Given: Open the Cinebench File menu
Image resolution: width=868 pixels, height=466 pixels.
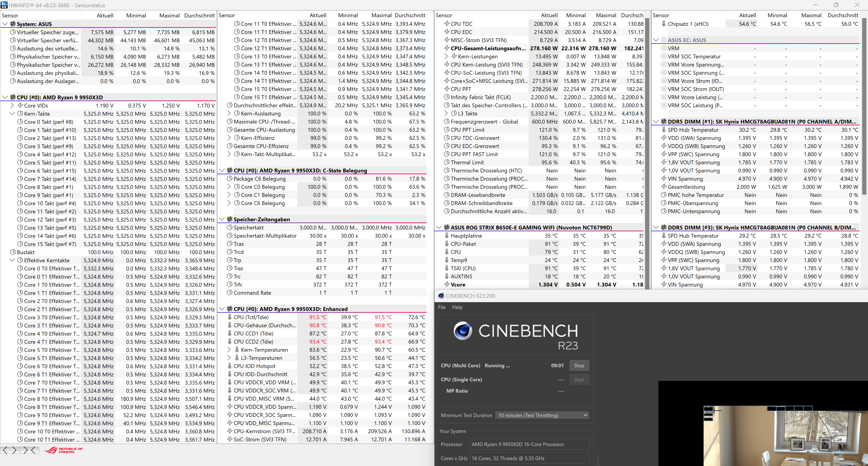Looking at the screenshot, I should pyautogui.click(x=441, y=307).
